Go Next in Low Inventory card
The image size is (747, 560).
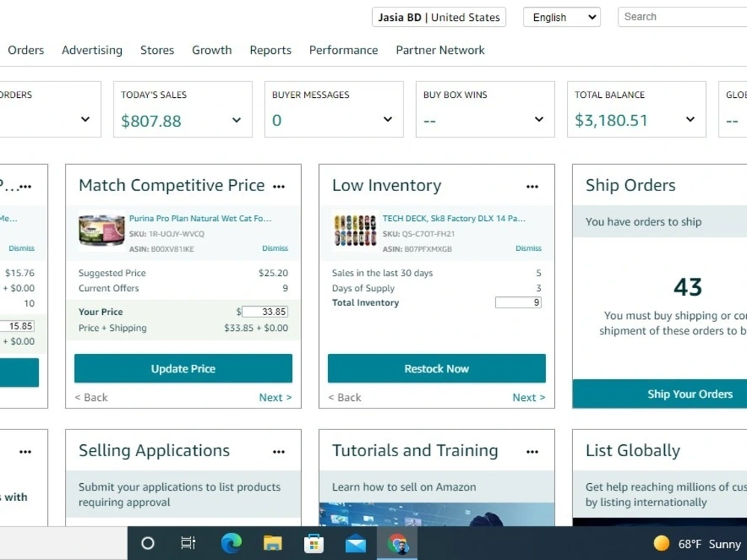coord(529,397)
